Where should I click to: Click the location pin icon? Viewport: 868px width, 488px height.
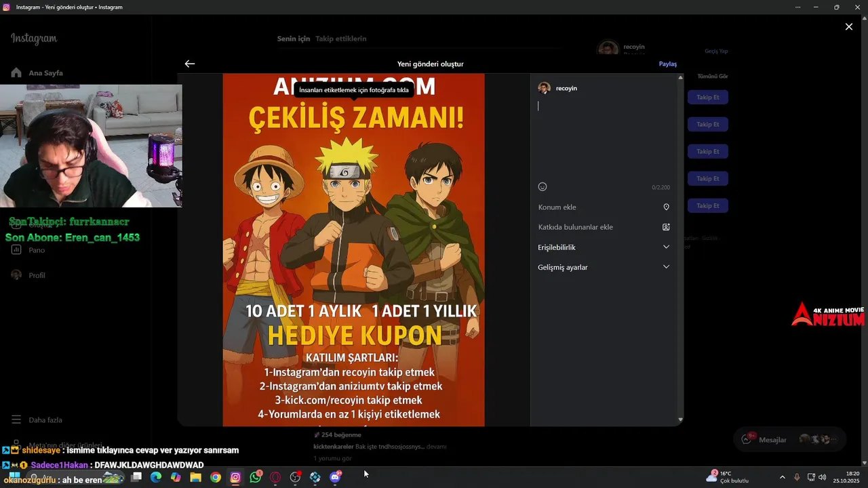(x=666, y=207)
